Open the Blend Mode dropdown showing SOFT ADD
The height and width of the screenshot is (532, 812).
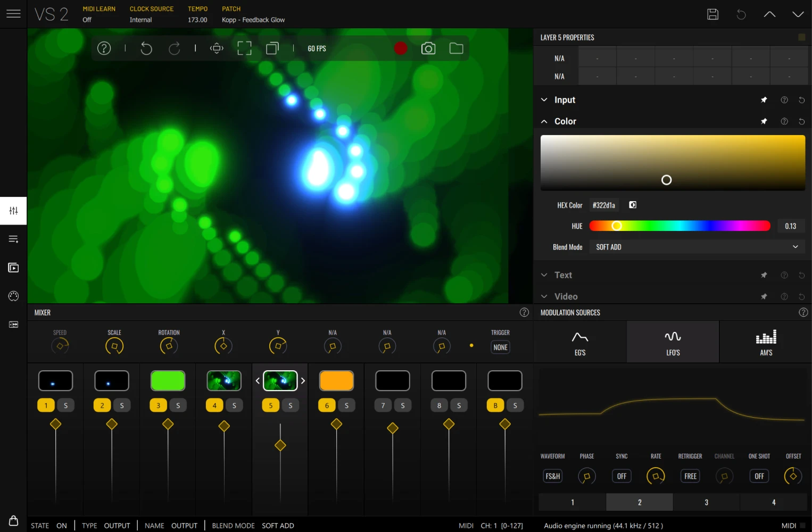pyautogui.click(x=696, y=247)
